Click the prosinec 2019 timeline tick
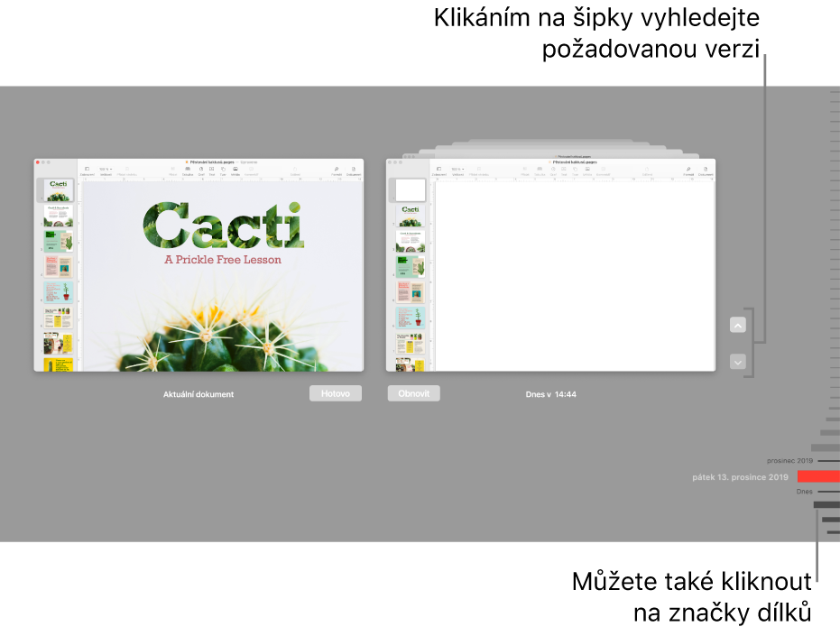This screenshot has height=636, width=840. pyautogui.click(x=828, y=461)
